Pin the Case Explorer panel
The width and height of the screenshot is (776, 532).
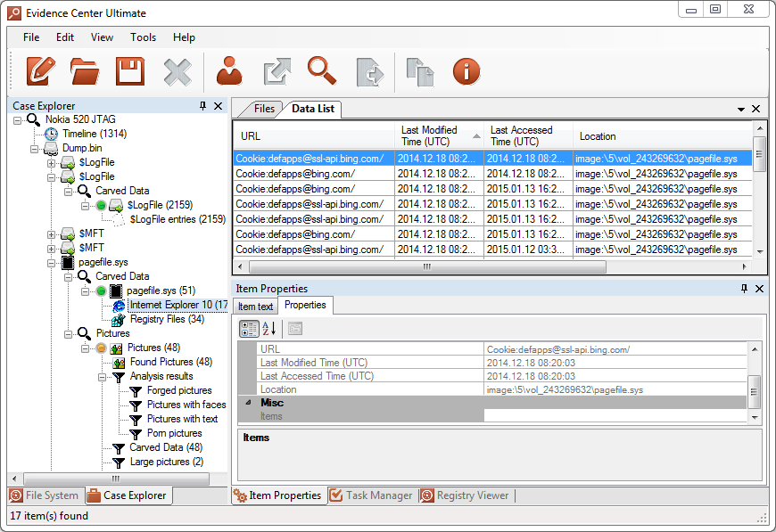pos(204,105)
